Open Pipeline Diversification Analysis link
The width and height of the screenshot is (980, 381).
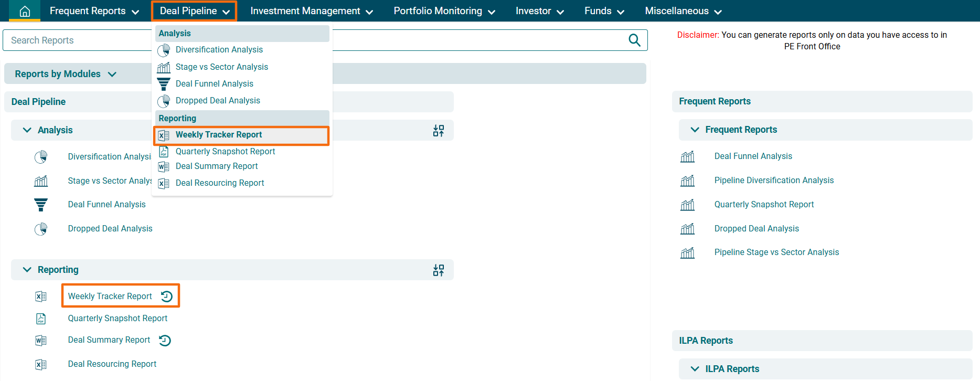click(x=774, y=181)
